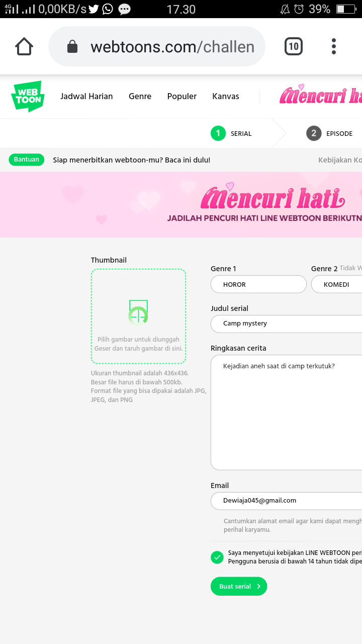Screen dimensions: 362x644
Task: Click the thumbnail upload icon
Action: click(138, 312)
